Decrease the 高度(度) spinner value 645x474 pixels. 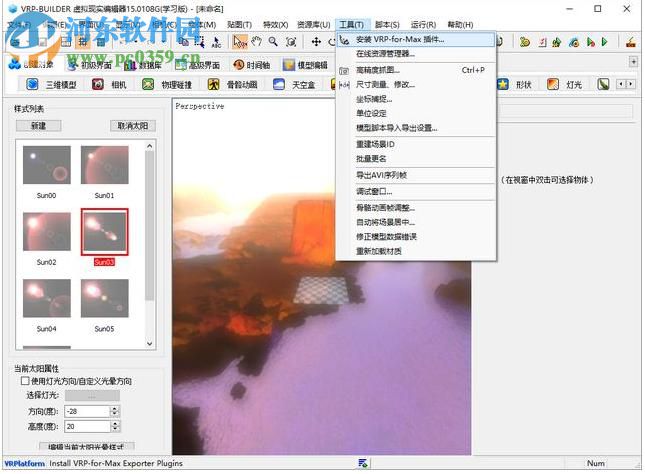[x=115, y=429]
